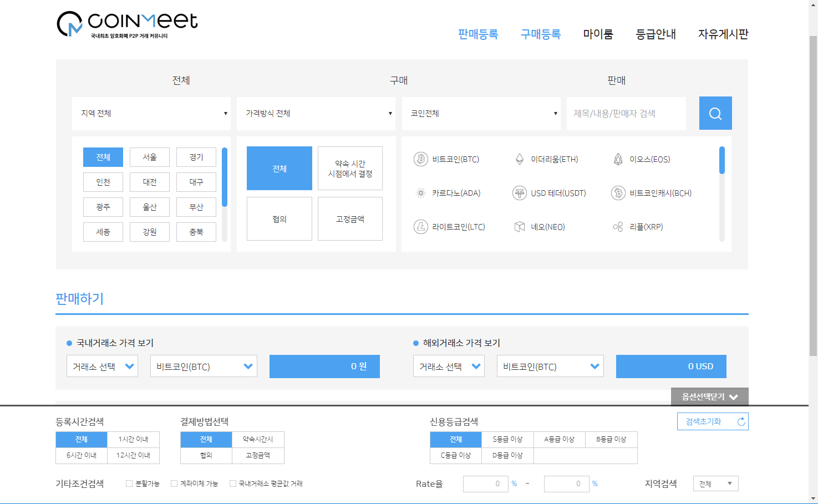Choose the Ripple (XRP) coin icon
This screenshot has height=504, width=818.
(x=618, y=227)
